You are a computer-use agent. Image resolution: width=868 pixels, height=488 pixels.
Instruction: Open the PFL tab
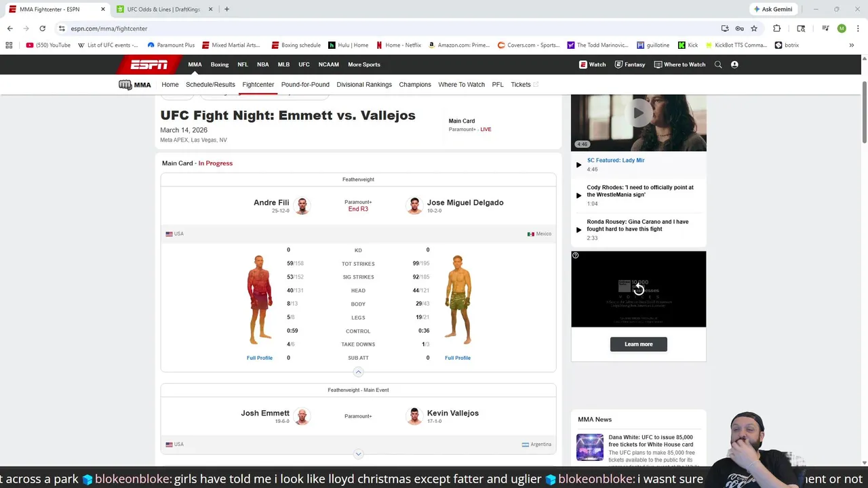pyautogui.click(x=498, y=85)
